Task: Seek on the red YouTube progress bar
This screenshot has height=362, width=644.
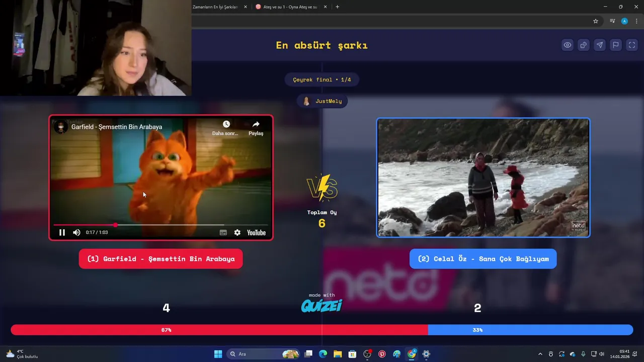Action: pos(161,225)
